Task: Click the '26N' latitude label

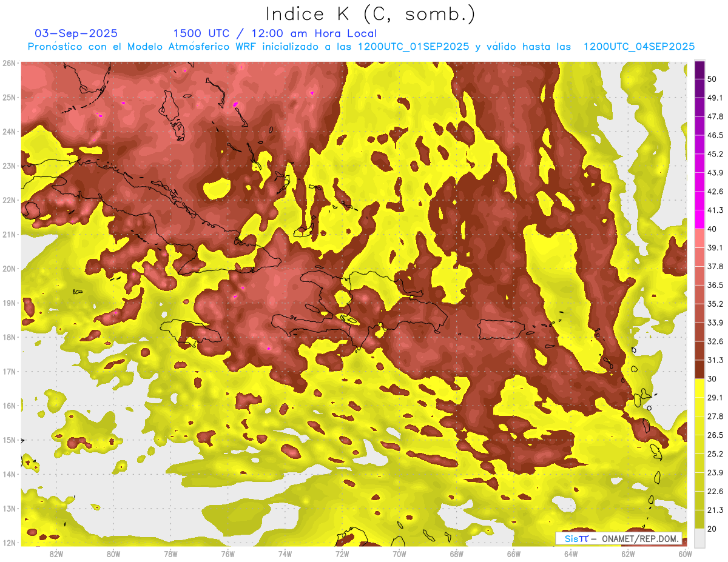Action: pos(8,63)
